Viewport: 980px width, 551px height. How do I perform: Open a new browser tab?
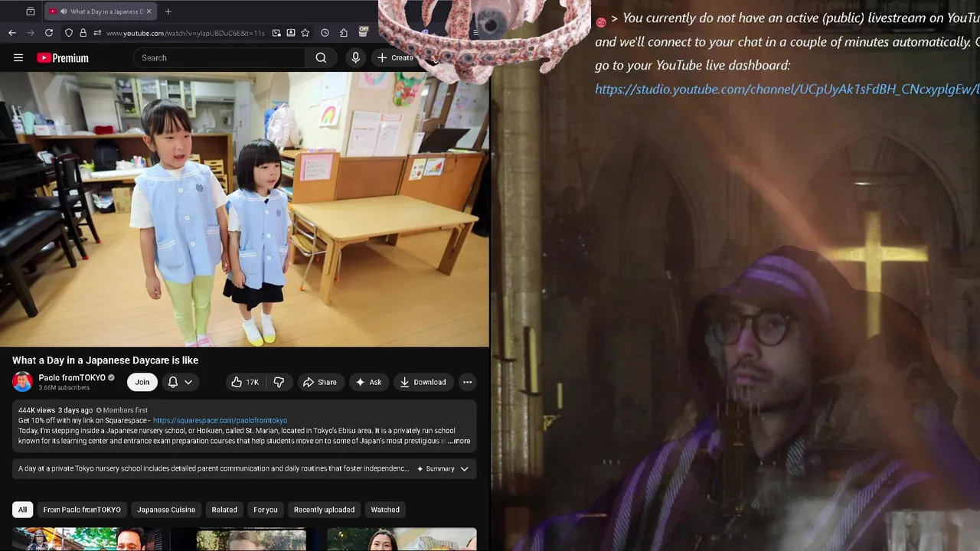pyautogui.click(x=168, y=11)
